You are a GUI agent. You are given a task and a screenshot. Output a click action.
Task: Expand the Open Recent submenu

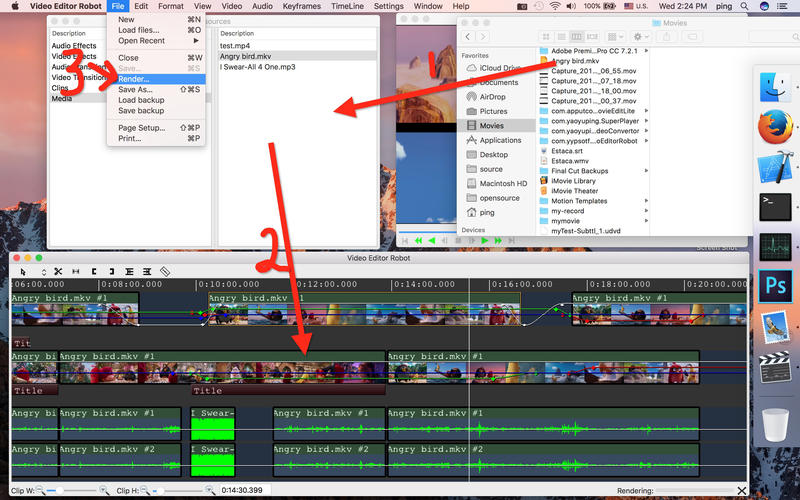point(156,41)
